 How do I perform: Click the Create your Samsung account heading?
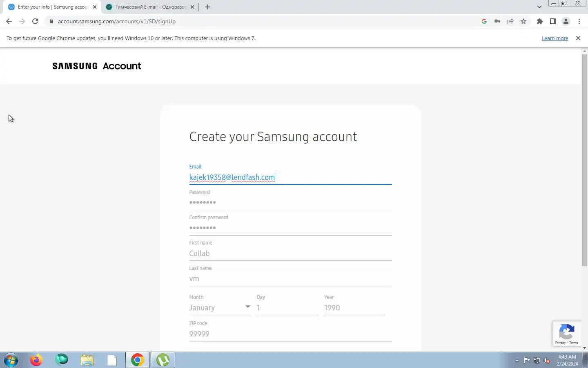pos(273,137)
